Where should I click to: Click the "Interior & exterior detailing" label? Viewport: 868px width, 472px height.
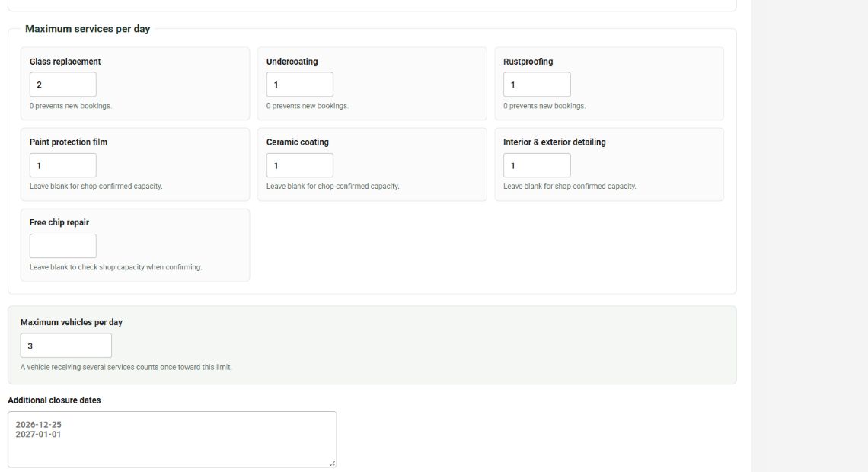(554, 142)
